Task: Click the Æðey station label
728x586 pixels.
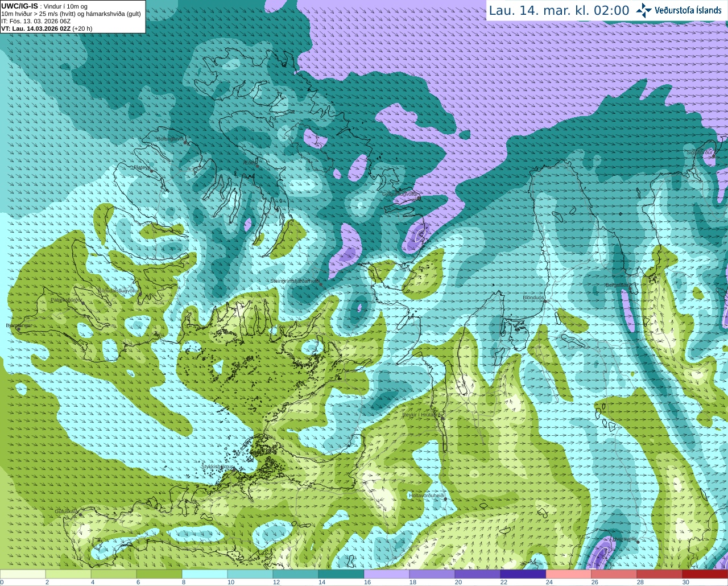Action: coord(250,163)
